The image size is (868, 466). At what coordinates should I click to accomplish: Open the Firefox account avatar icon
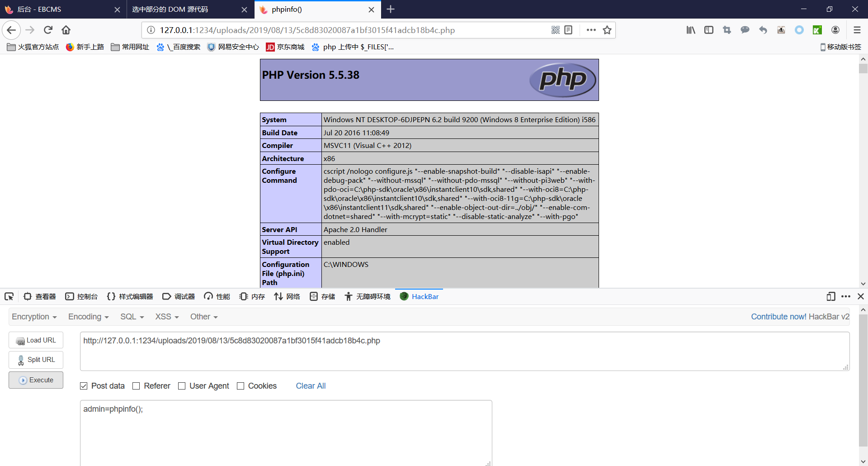coord(835,30)
